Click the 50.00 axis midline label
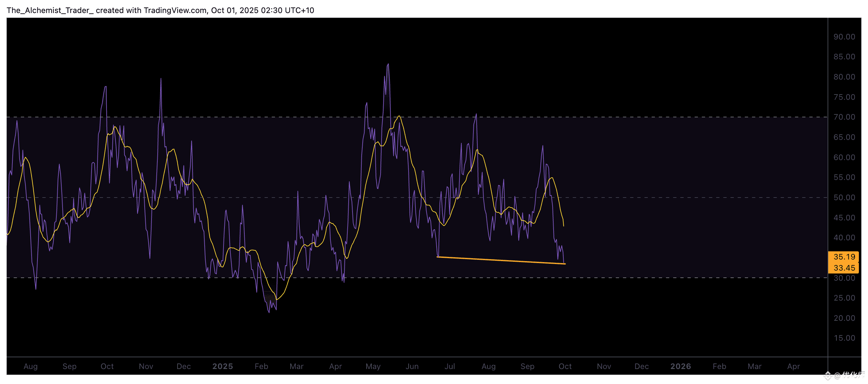 click(x=844, y=198)
